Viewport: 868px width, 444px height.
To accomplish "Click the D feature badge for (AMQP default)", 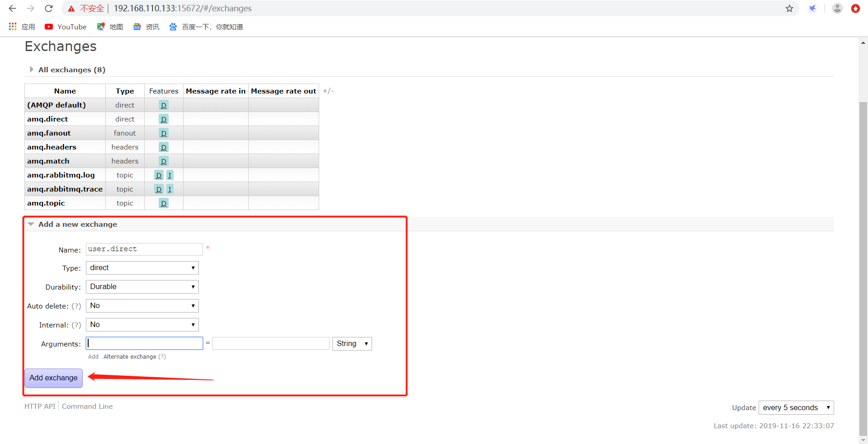I will pyautogui.click(x=164, y=105).
